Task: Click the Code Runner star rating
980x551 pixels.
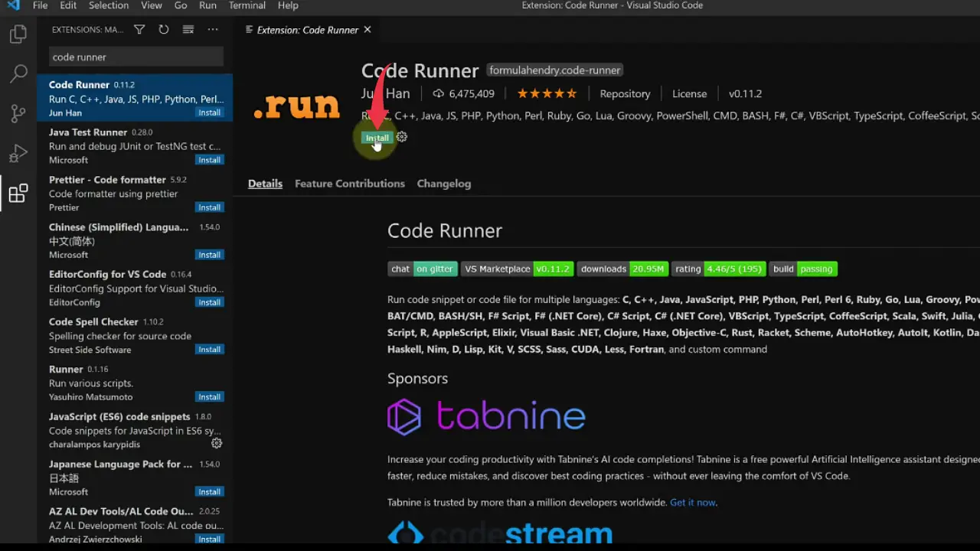Action: pyautogui.click(x=547, y=93)
